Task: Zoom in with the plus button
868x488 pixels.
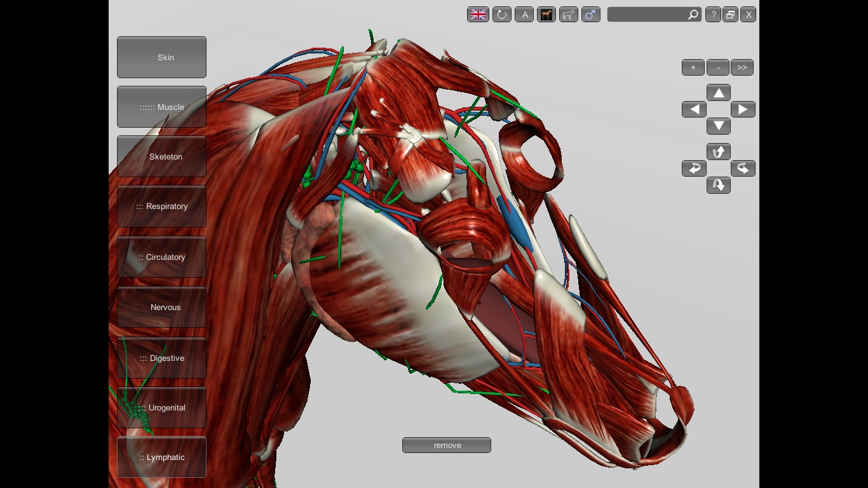Action: pos(693,67)
